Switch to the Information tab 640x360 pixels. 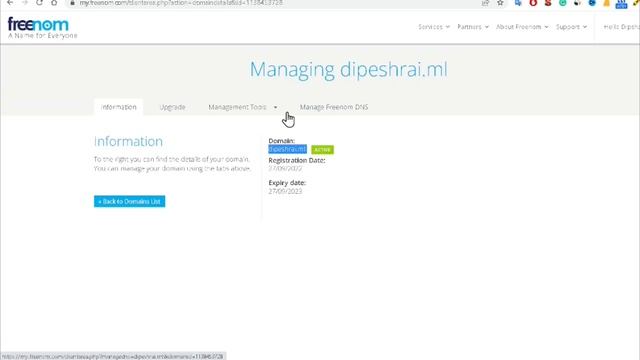click(x=118, y=107)
